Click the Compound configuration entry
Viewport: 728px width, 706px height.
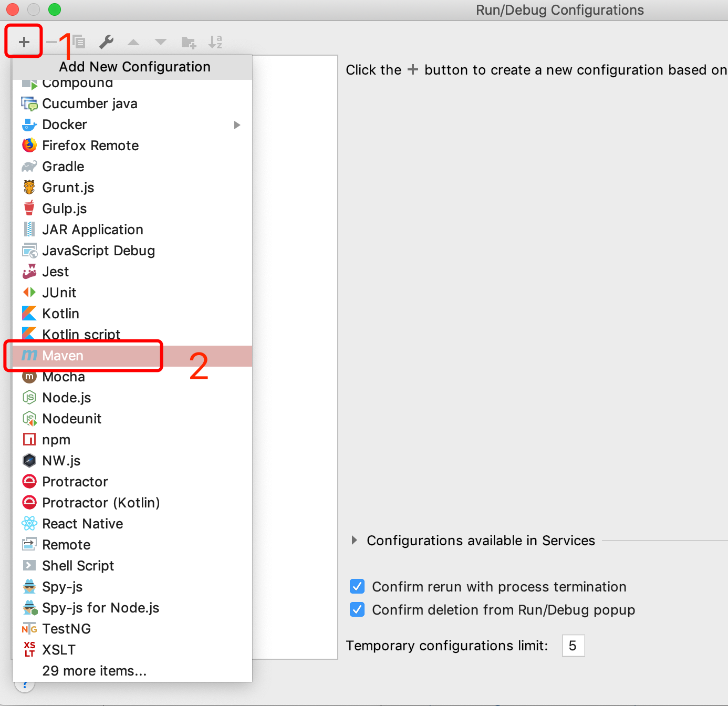(x=132, y=85)
